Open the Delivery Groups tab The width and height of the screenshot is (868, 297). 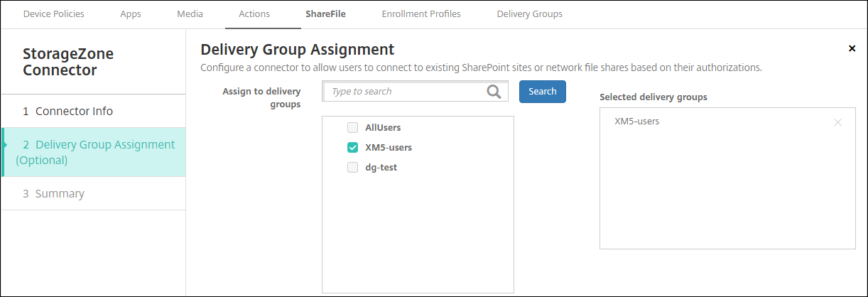point(529,13)
